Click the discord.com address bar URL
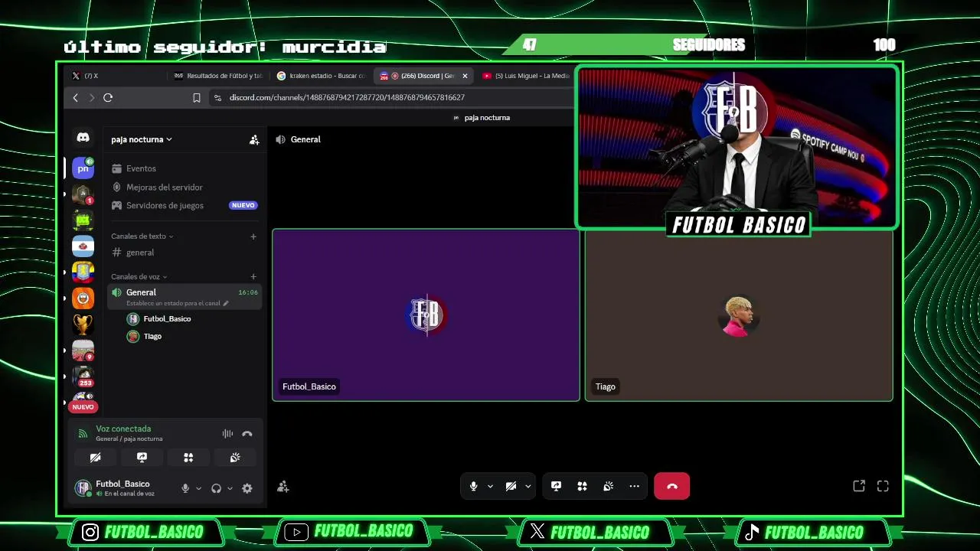The height and width of the screenshot is (551, 980). (347, 98)
